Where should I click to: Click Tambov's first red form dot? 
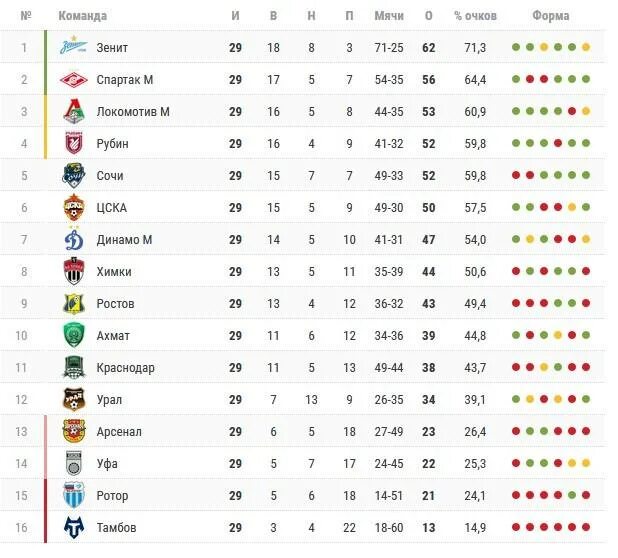pyautogui.click(x=516, y=527)
